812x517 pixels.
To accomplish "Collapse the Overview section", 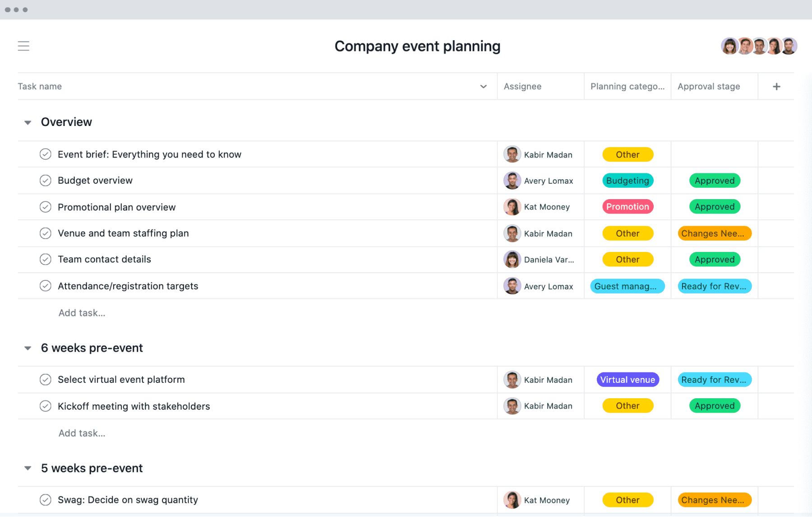I will coord(28,123).
